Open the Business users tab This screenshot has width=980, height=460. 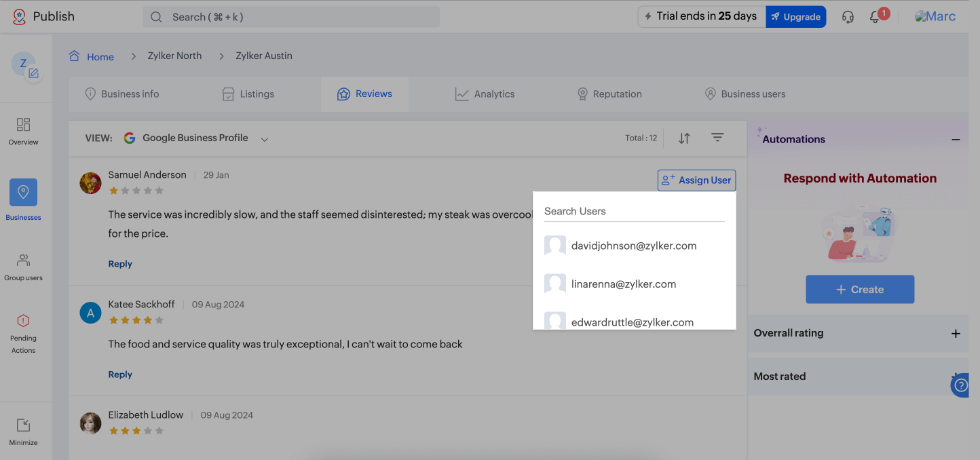click(745, 94)
